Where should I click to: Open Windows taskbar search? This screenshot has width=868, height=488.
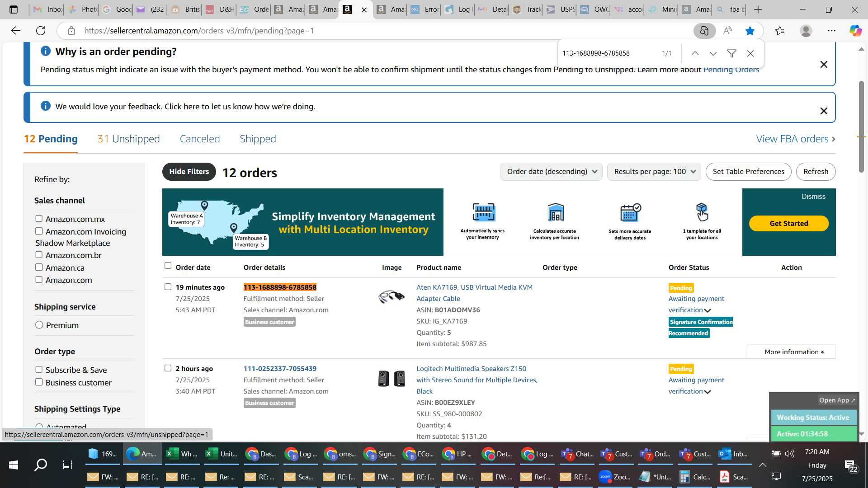(41, 465)
